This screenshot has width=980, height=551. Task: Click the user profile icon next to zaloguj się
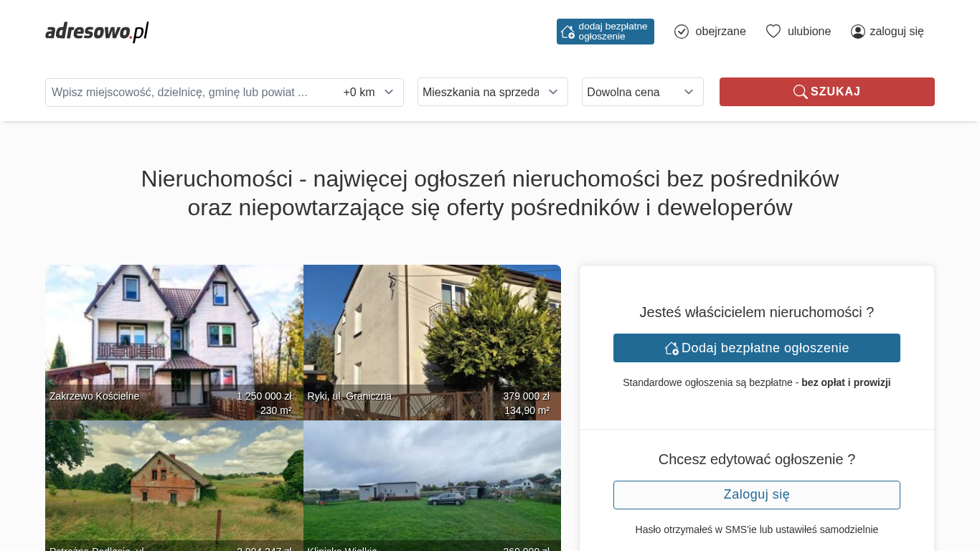click(x=857, y=32)
